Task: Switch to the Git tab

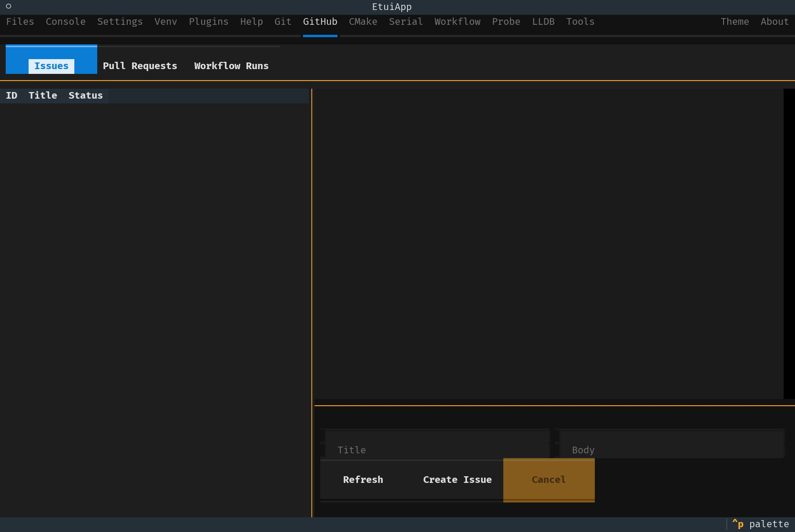Action: [x=283, y=21]
